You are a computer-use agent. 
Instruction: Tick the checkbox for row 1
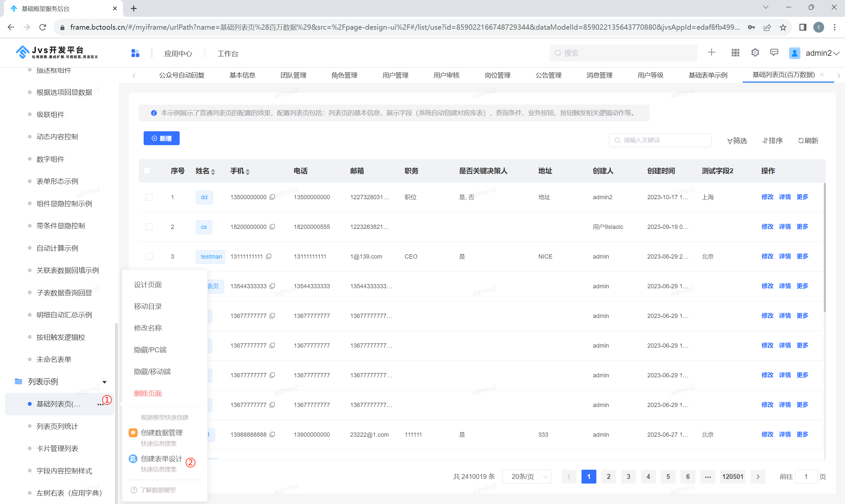point(149,197)
